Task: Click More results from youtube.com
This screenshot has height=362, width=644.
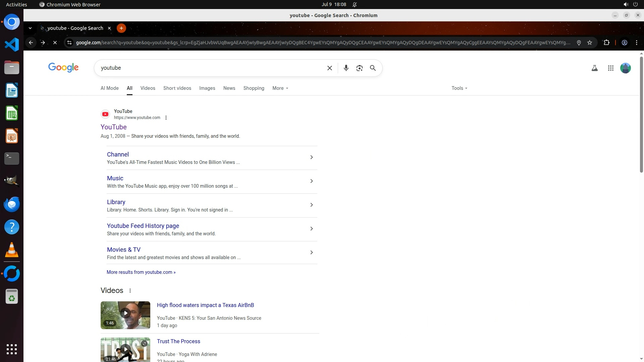Action: (141, 272)
